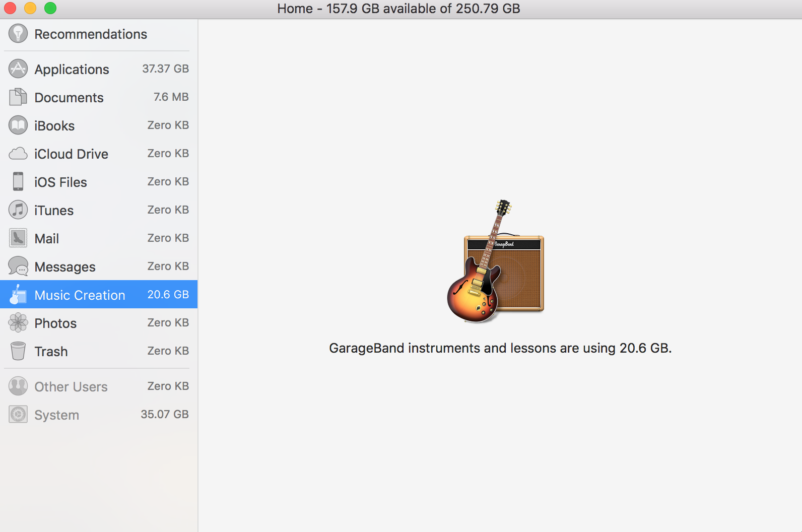Zoom the window with the green button

click(50, 8)
